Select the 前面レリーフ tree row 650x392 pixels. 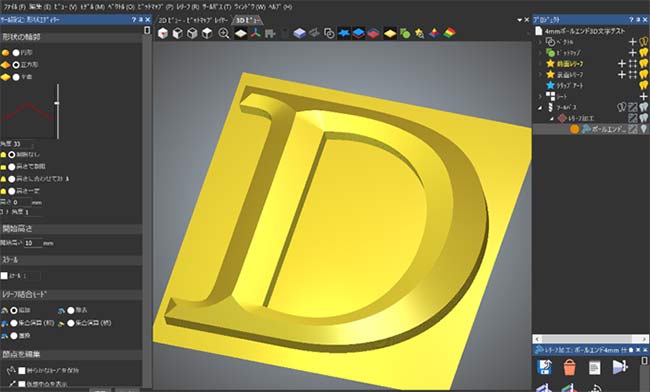coord(570,63)
